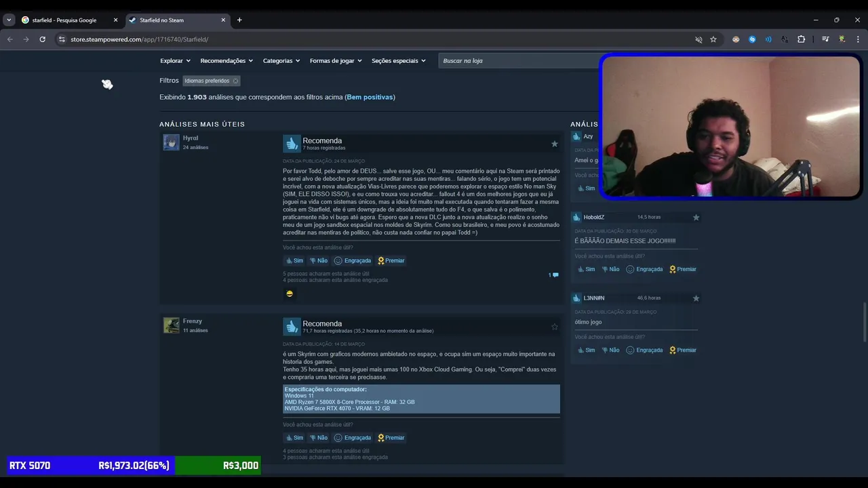
Task: Open the browser tab search dropdown
Action: [9, 20]
